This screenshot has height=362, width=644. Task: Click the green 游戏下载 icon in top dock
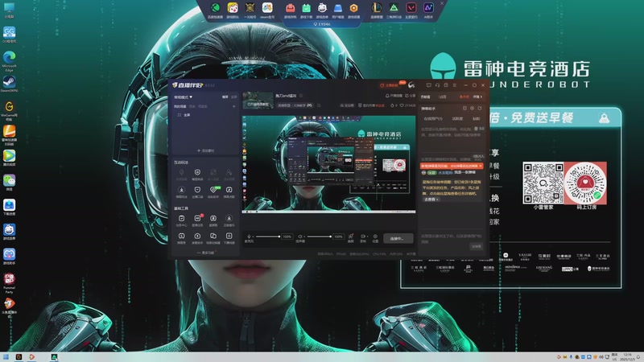[x=306, y=7]
